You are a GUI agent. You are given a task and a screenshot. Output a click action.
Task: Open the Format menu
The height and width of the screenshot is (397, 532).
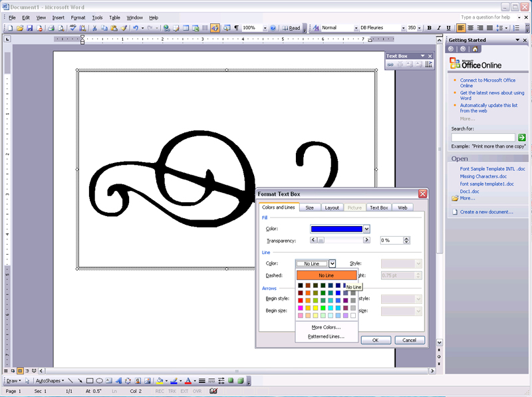coord(78,17)
